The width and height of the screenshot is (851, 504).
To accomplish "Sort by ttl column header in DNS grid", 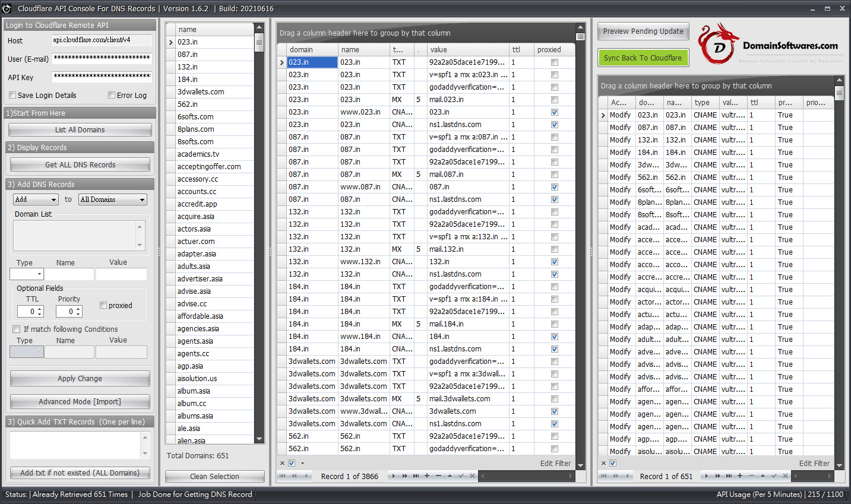I will (522, 50).
